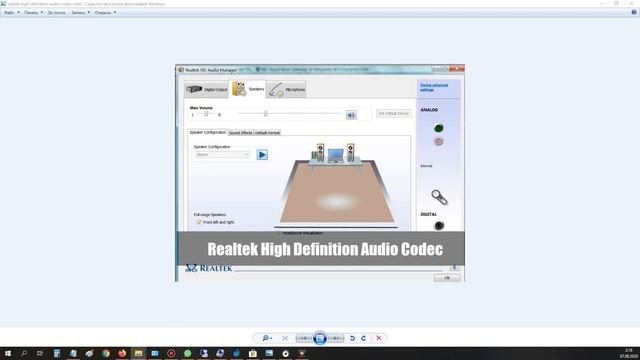Click the connector settings magnifier icon

(439, 197)
